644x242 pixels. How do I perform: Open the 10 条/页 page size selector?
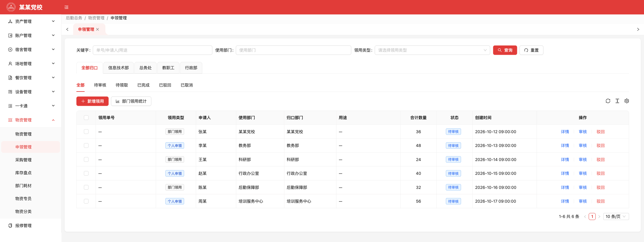pos(616,217)
